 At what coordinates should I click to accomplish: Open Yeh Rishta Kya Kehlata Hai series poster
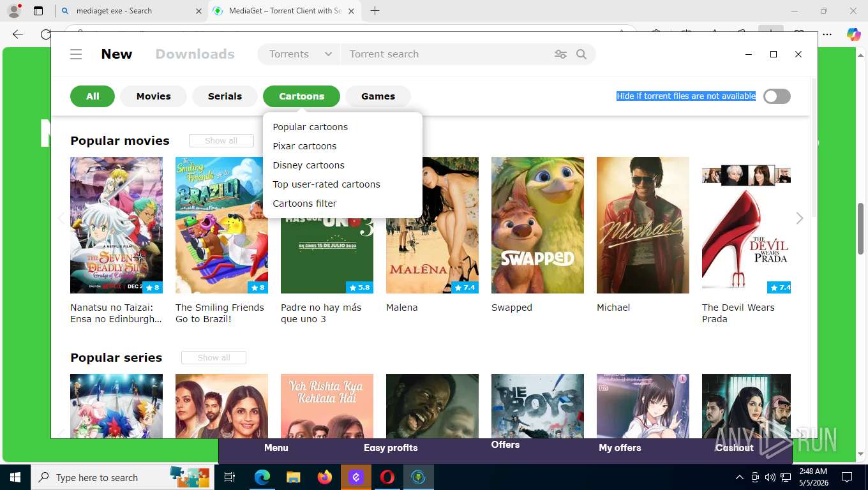pyautogui.click(x=327, y=406)
